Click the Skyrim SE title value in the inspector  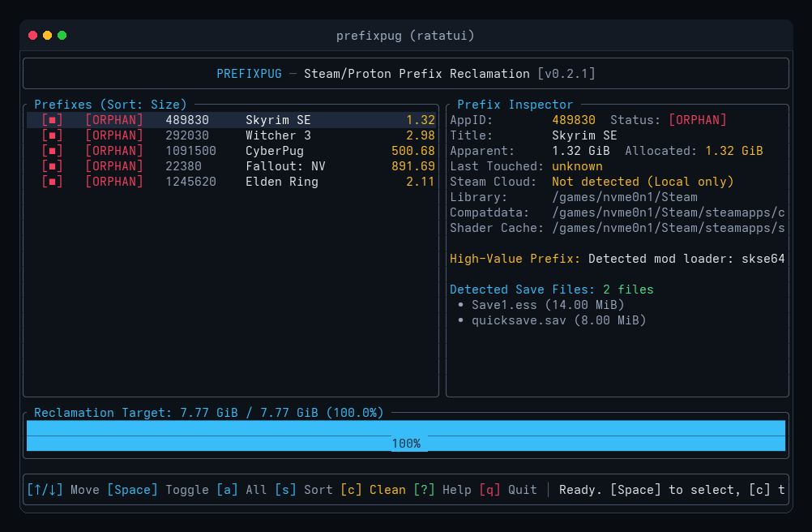tap(584, 135)
